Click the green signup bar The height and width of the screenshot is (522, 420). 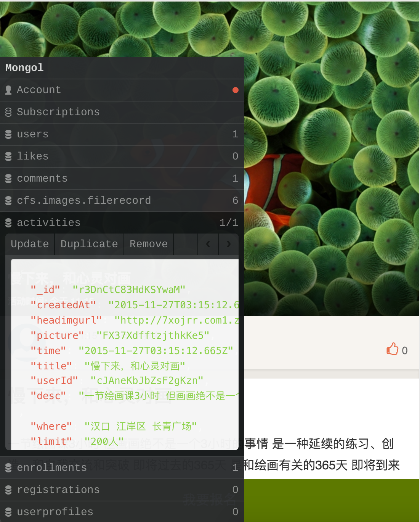pyautogui.click(x=332, y=501)
